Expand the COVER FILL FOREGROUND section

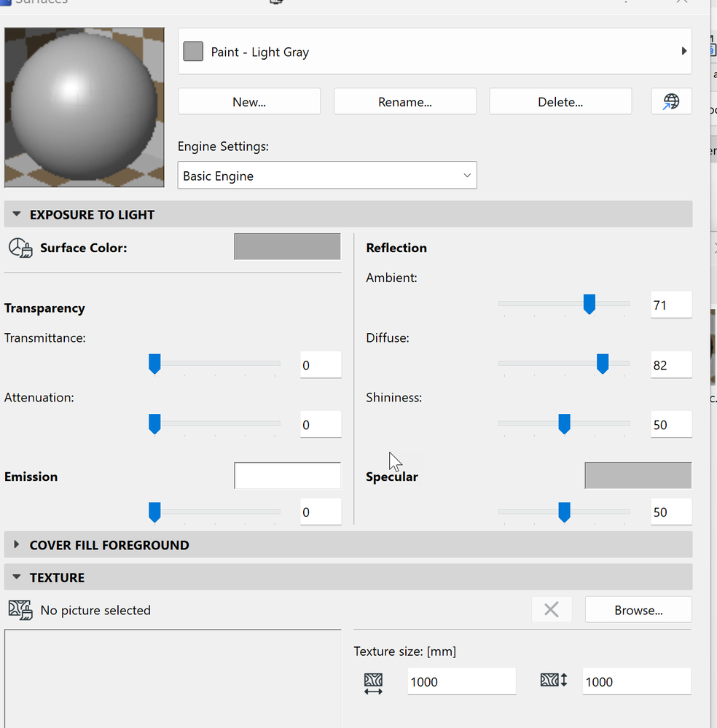17,544
